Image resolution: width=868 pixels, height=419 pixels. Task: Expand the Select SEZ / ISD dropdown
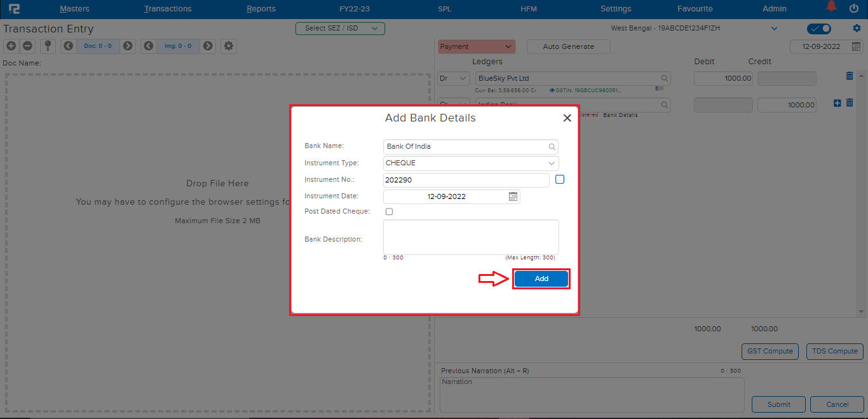[x=340, y=28]
